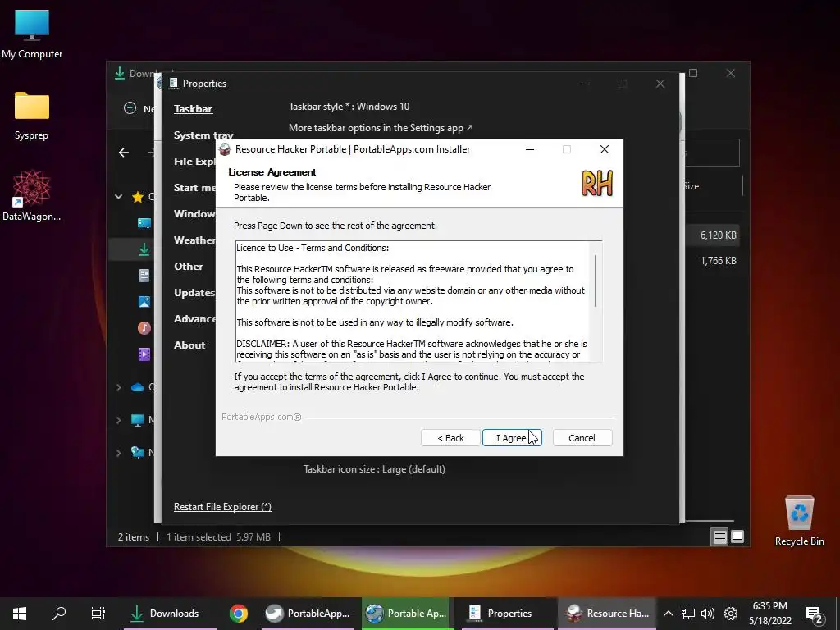Click the installer title bar icon
The height and width of the screenshot is (630, 840).
tap(225, 149)
